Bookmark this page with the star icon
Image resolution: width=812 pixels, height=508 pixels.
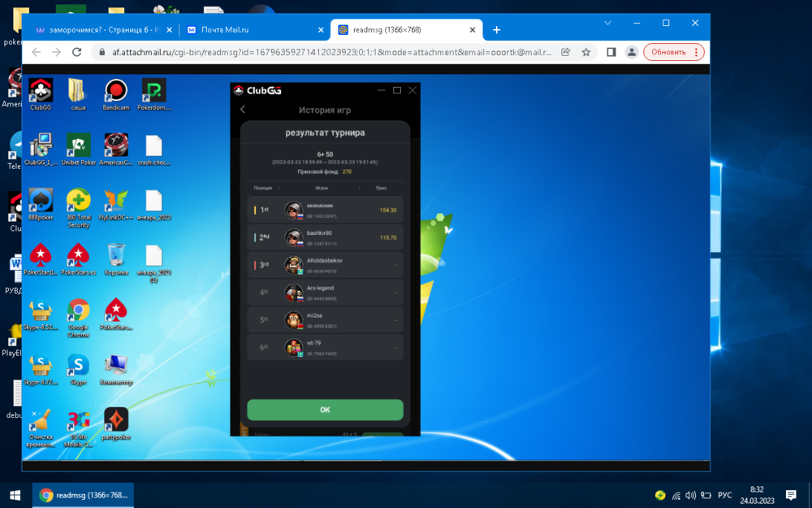pyautogui.click(x=586, y=52)
